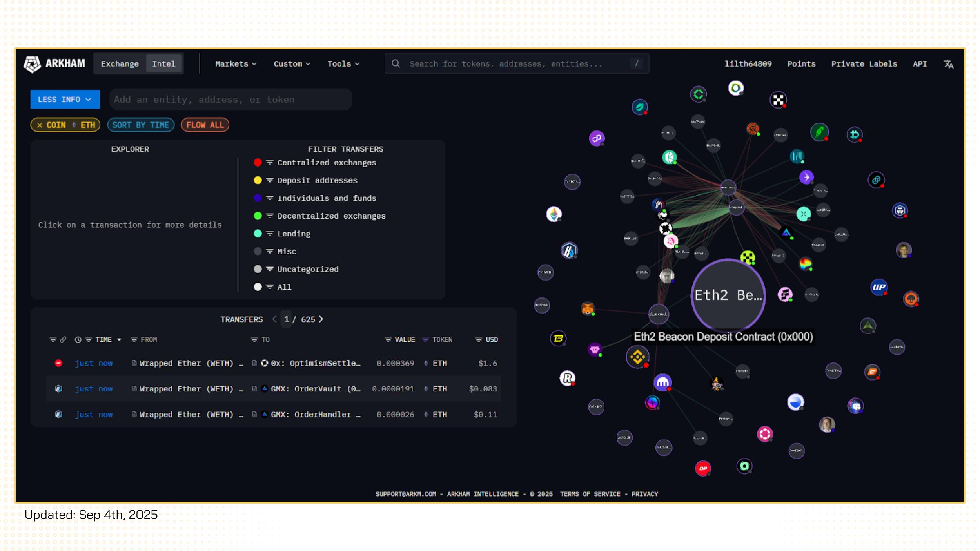Filter transfers by Lending
Viewport: 980px width, 551px height.
[282, 234]
